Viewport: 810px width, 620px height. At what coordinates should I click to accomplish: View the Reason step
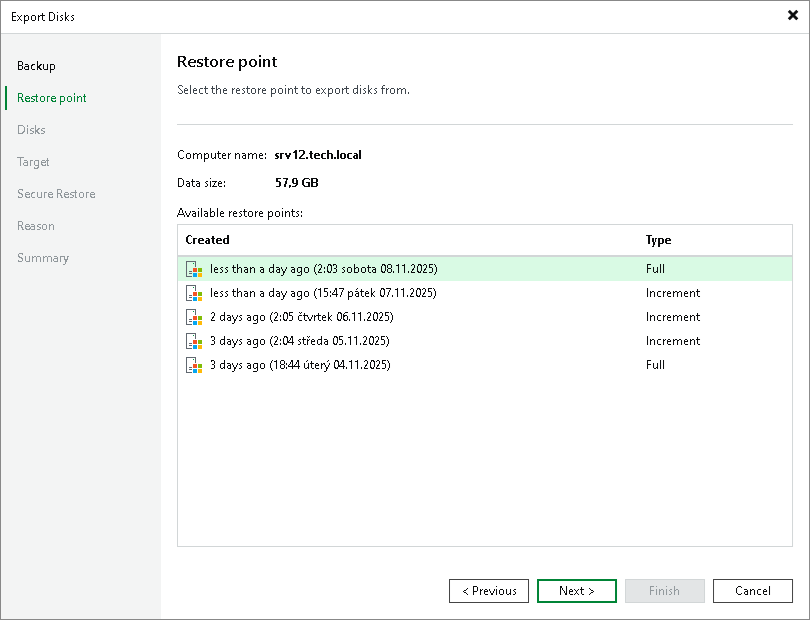36,225
